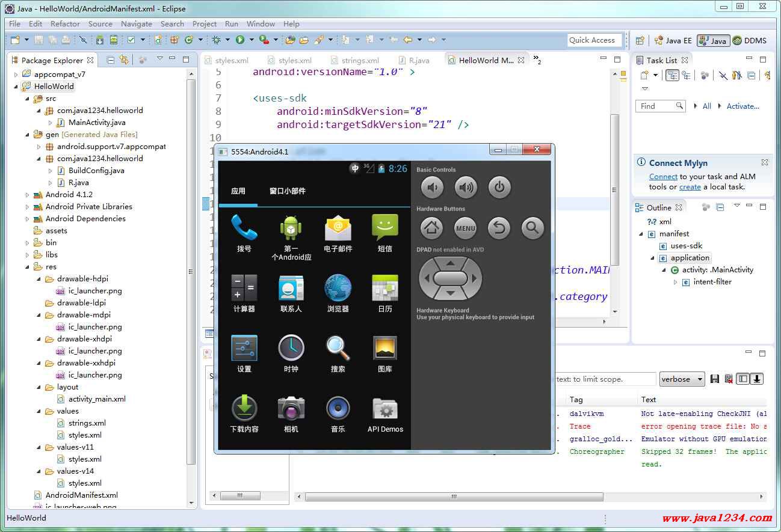
Task: Switch to the strings.xml editor tab
Action: coord(355,60)
